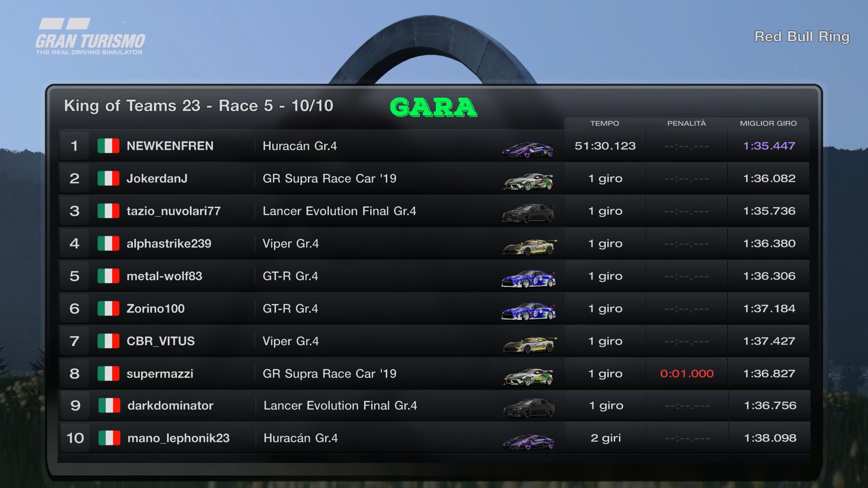The image size is (868, 488).
Task: Click the King of Teams 23 race title
Action: [x=198, y=106]
